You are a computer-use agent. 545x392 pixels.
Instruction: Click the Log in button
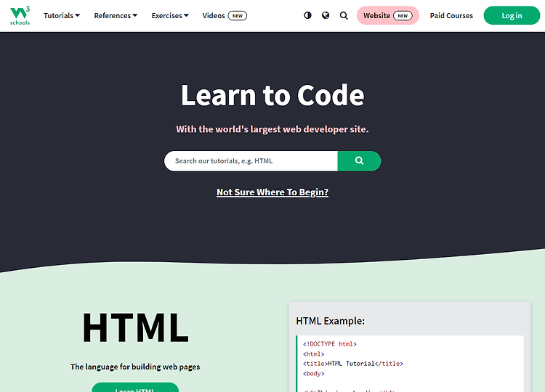(512, 15)
